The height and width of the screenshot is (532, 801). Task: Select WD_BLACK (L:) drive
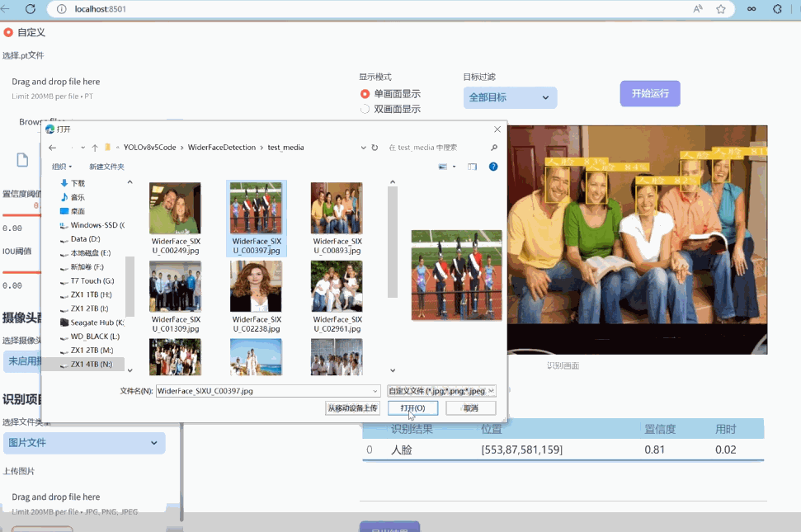(95, 337)
